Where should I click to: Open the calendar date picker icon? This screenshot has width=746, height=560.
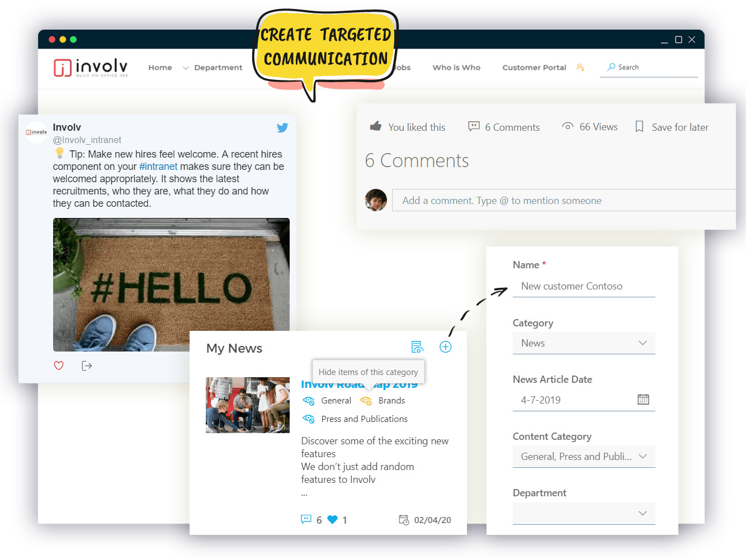click(643, 400)
